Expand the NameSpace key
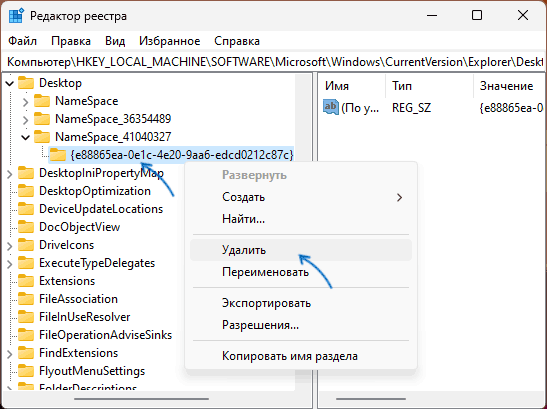Image resolution: width=547 pixels, height=409 pixels. tap(25, 102)
